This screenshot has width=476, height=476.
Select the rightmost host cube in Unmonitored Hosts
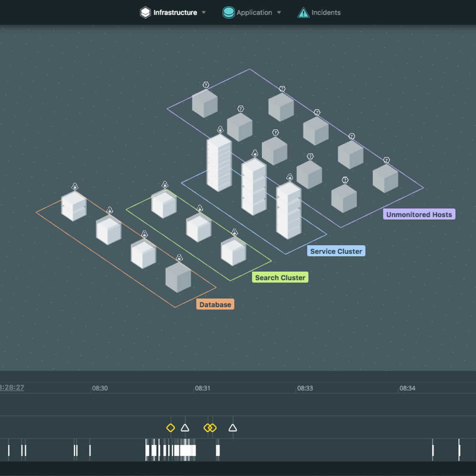click(x=385, y=178)
